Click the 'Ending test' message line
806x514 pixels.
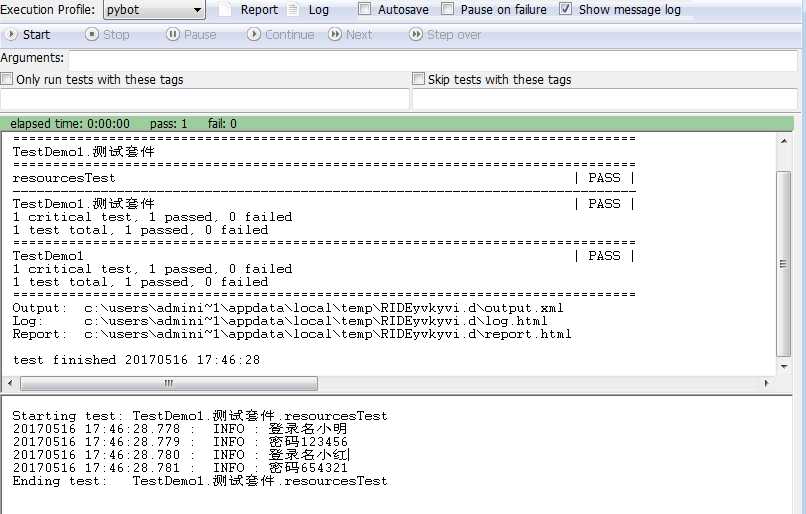click(x=200, y=481)
